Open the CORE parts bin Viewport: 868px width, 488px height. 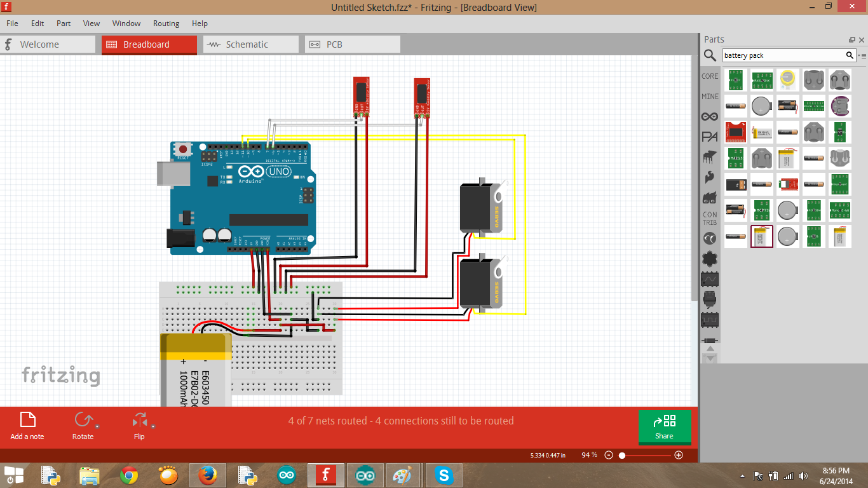tap(710, 76)
